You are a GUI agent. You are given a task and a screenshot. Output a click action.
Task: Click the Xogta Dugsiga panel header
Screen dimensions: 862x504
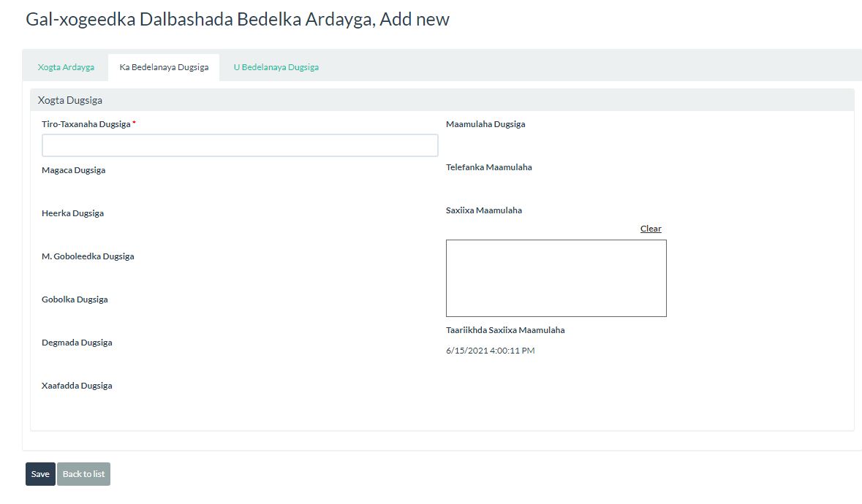(x=442, y=100)
